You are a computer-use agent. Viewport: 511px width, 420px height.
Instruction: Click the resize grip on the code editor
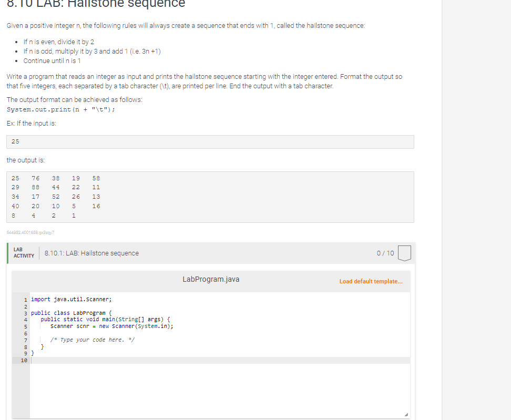(x=407, y=414)
